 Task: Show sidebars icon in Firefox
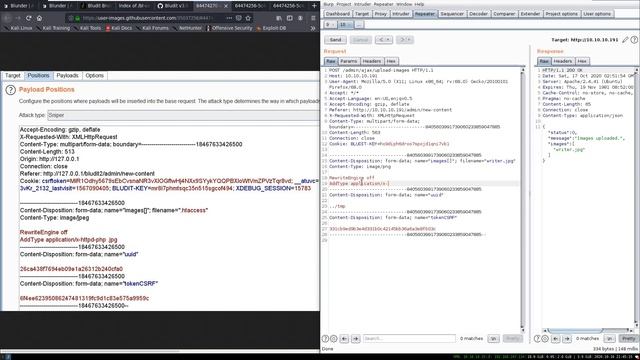(x=289, y=18)
